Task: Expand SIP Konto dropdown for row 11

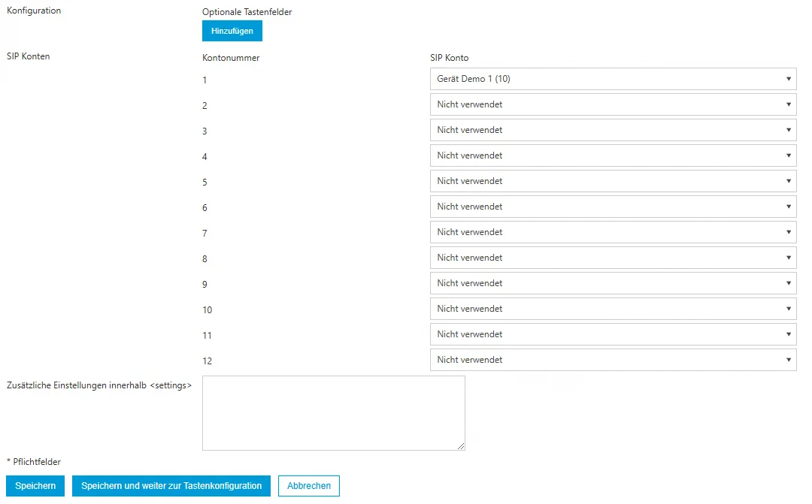Action: click(x=612, y=334)
